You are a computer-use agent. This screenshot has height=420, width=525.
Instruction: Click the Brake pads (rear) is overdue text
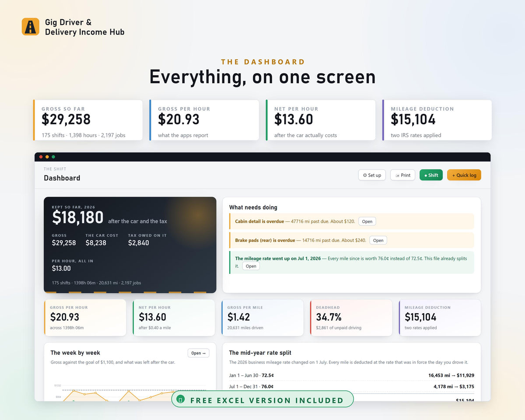(x=265, y=240)
